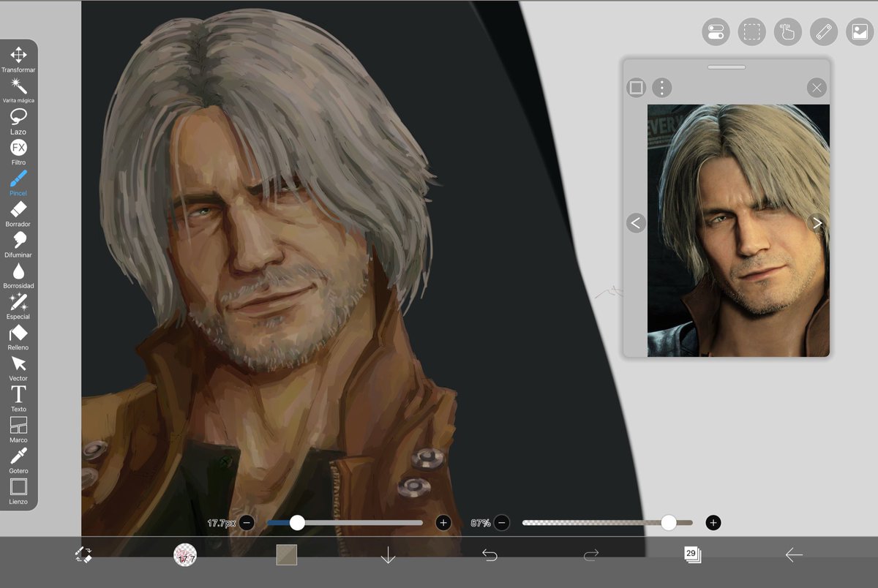This screenshot has width=878, height=588.
Task: Activate the Gotero eyedropper tool
Action: [18, 461]
